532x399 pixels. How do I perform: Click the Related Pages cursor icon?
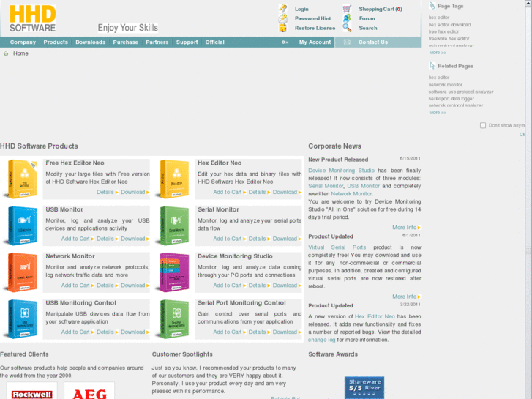coord(432,66)
